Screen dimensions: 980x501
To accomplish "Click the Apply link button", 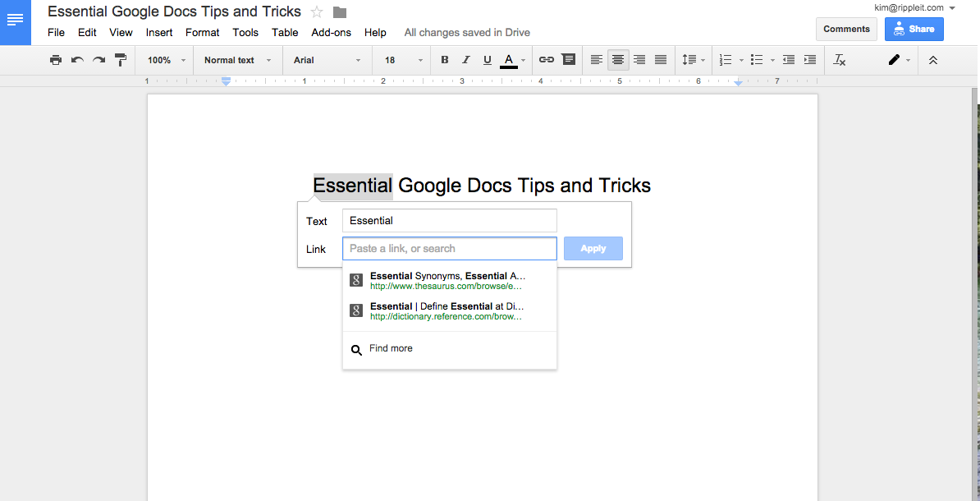I will pyautogui.click(x=593, y=248).
